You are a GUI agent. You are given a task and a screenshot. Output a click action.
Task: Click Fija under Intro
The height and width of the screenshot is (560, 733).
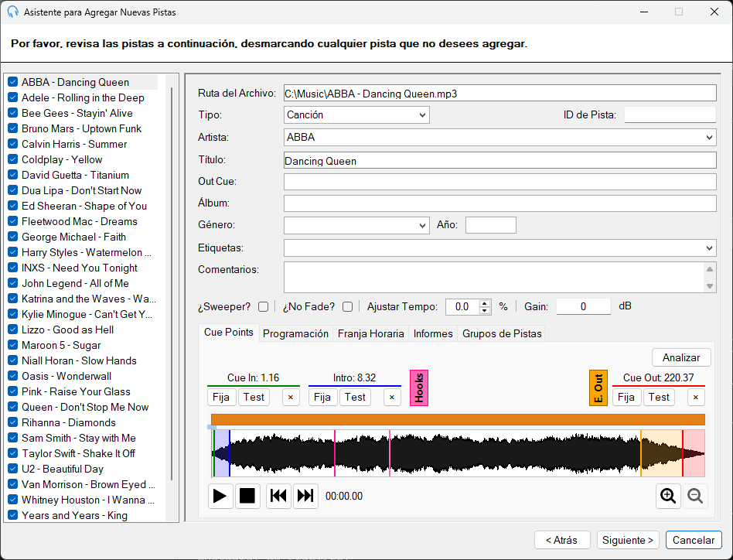pos(322,398)
